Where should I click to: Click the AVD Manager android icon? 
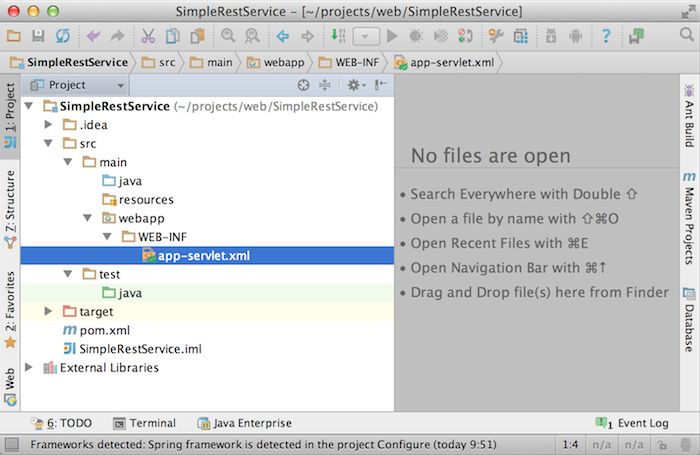(576, 36)
